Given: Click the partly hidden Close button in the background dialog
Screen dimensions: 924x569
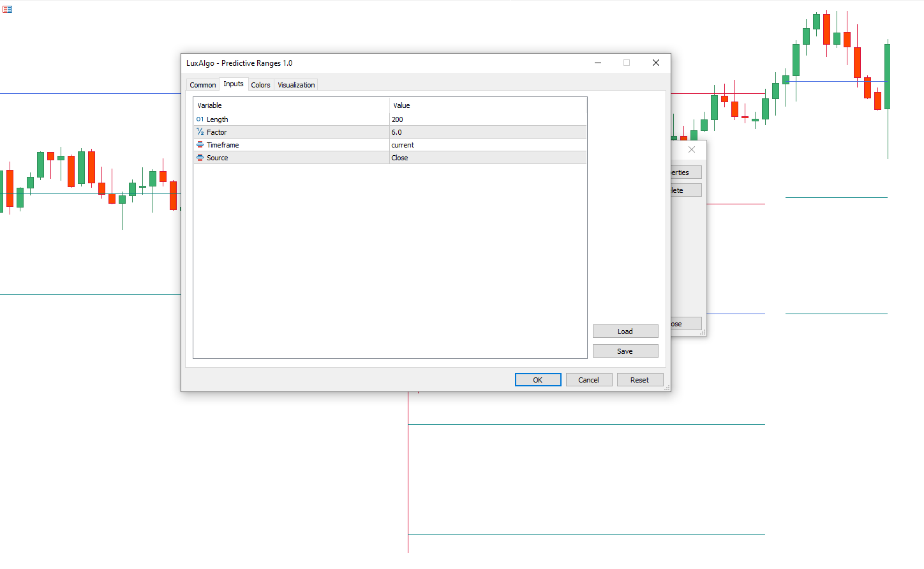Looking at the screenshot, I should point(686,324).
